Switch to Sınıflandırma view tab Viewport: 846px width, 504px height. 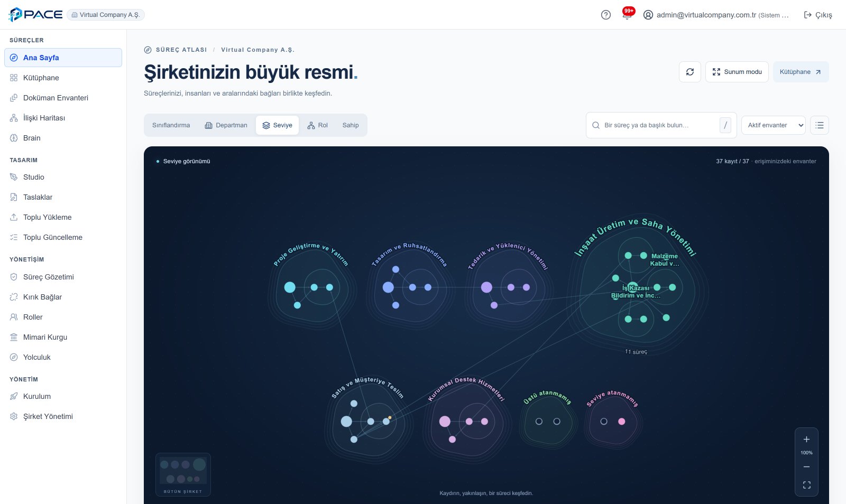tap(171, 125)
